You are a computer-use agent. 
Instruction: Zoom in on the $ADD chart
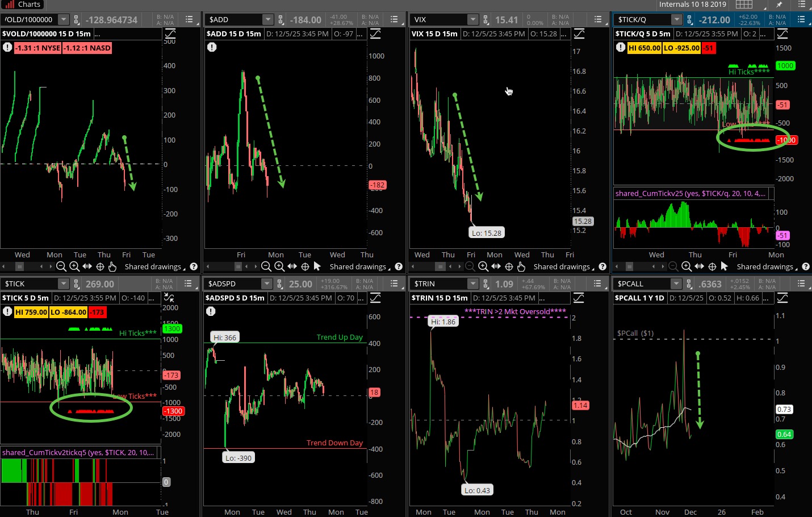coord(279,266)
